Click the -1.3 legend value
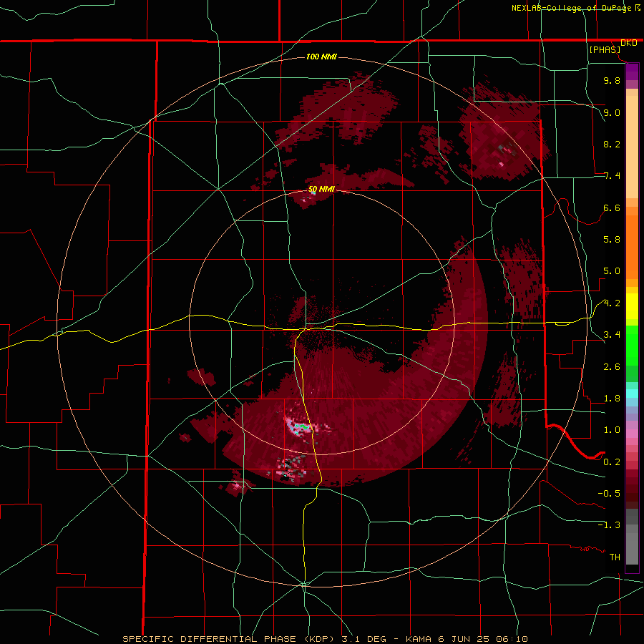Image resolution: width=644 pixels, height=644 pixels. [609, 525]
